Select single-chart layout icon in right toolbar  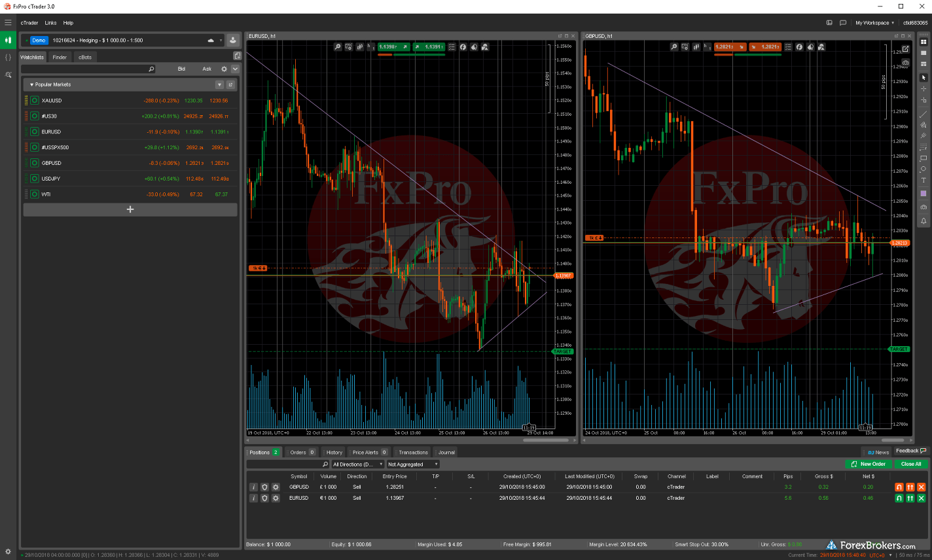click(x=923, y=53)
